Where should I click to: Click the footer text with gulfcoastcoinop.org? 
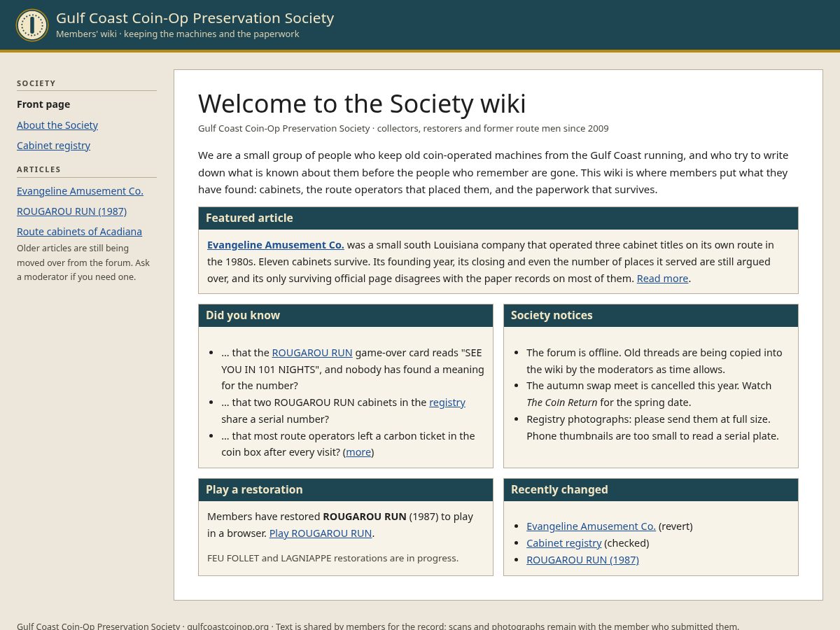click(378, 626)
